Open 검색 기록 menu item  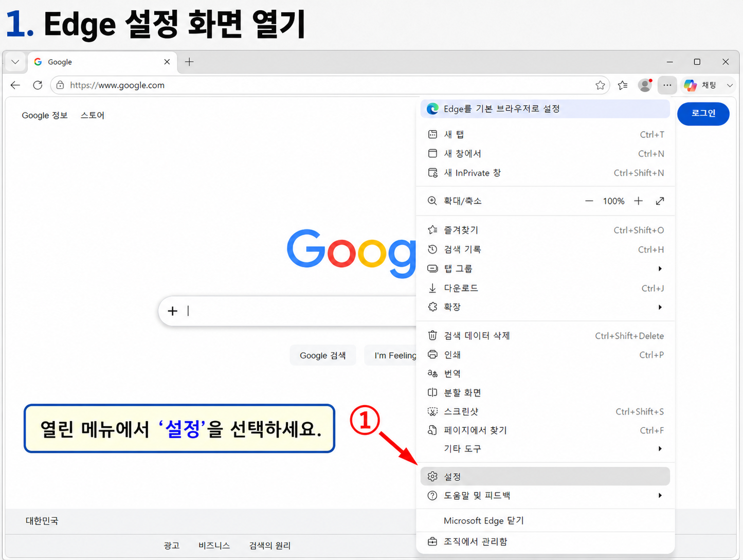pos(545,249)
